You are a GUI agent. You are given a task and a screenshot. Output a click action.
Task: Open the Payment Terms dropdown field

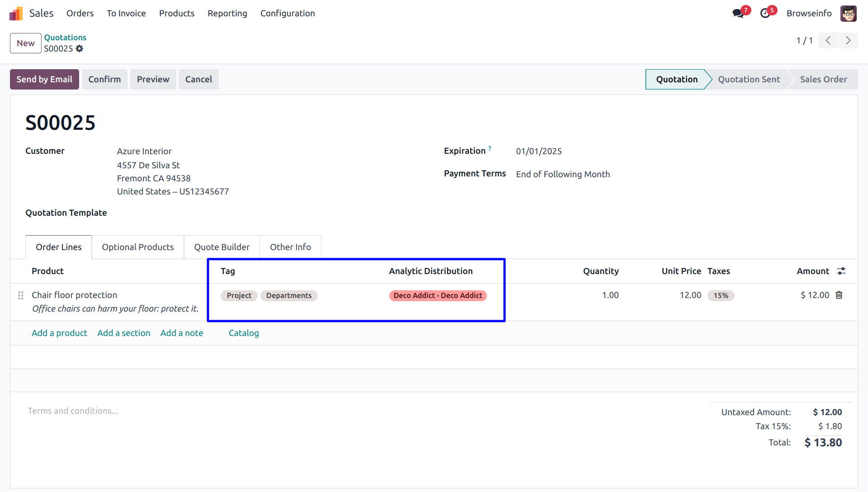(x=563, y=175)
